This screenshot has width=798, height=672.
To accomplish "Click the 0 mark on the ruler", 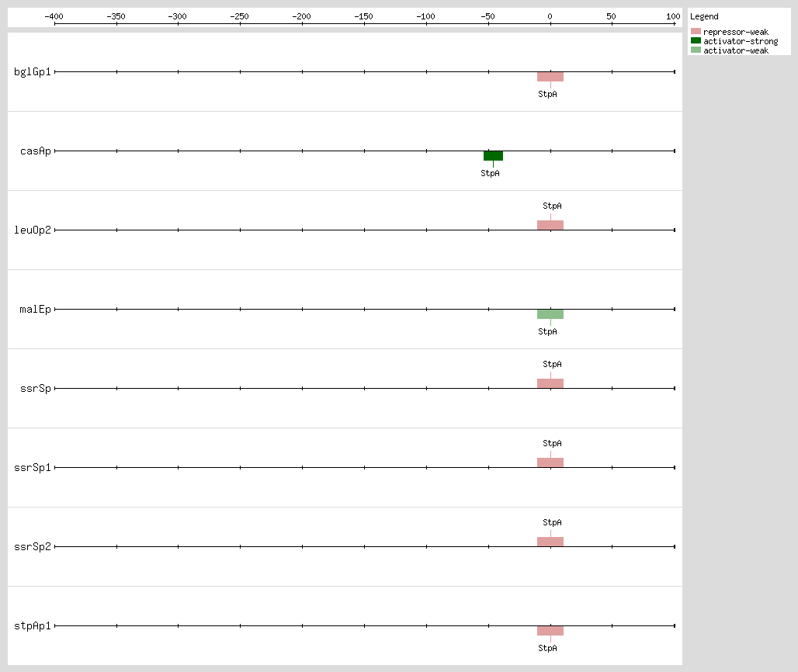I will 550,16.
